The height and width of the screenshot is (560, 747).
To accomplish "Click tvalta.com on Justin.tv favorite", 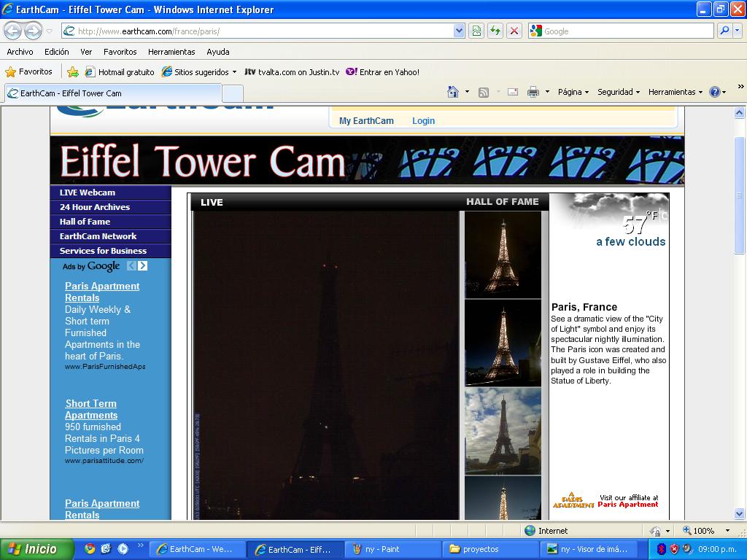I will click(292, 72).
